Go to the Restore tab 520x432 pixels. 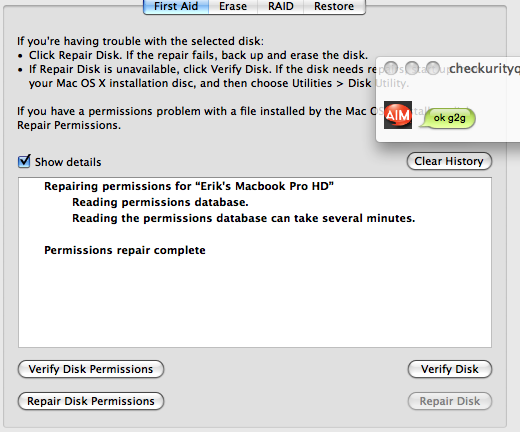[x=334, y=6]
